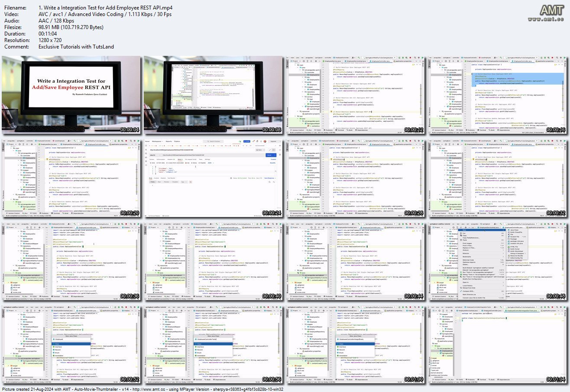
Task: Select the 'AAC / 128 Kbps' audio value
Action: 56,21
